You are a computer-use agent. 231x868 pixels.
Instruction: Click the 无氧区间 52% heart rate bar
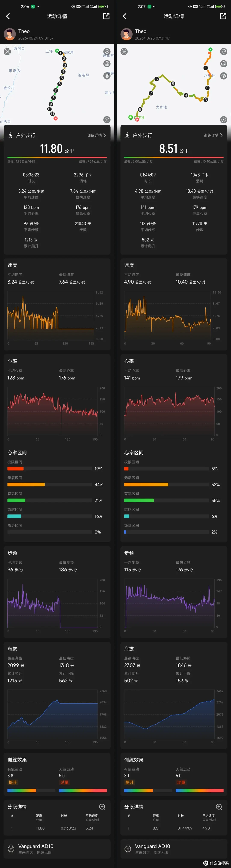click(167, 485)
